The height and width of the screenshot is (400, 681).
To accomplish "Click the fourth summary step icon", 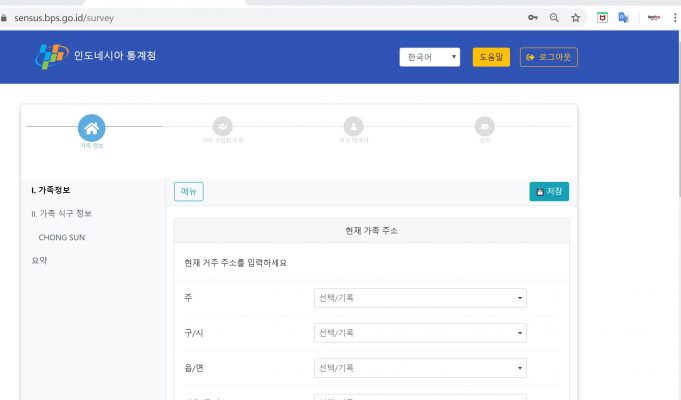I will 484,126.
